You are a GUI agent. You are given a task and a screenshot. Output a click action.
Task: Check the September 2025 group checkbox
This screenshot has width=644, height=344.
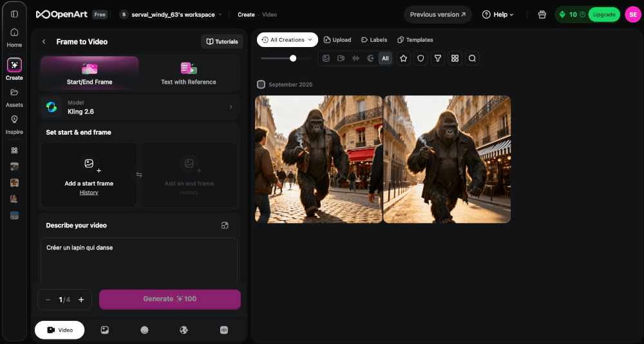261,84
